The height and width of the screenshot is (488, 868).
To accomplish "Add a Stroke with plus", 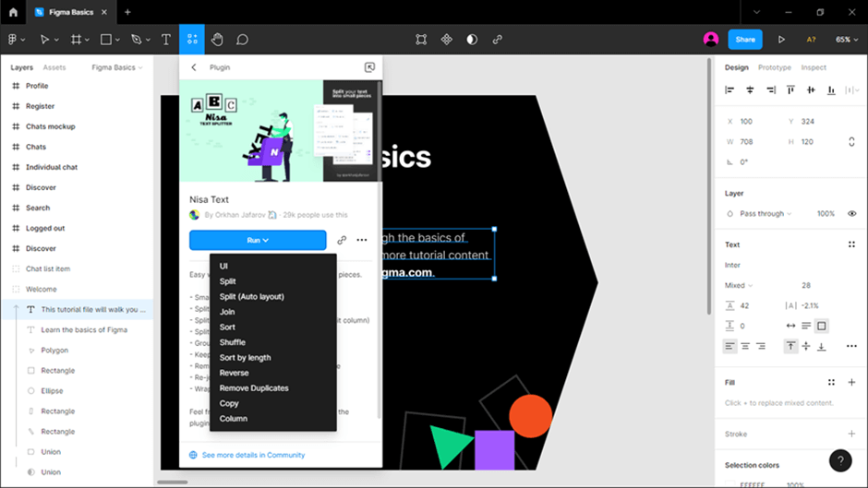I will coord(851,434).
